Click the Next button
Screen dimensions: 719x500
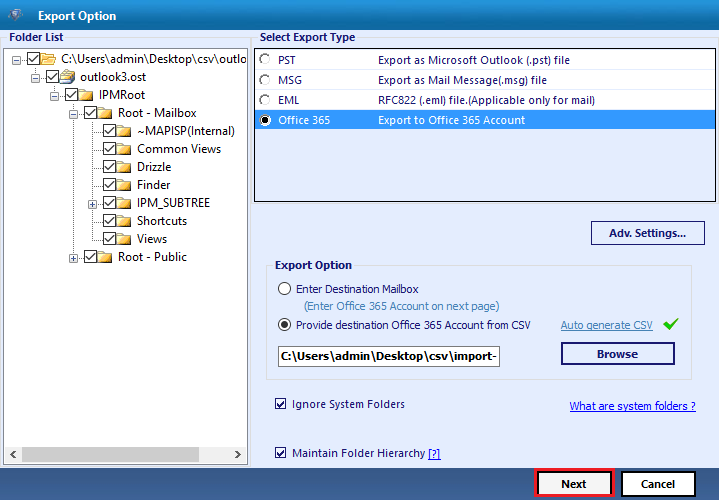point(574,483)
